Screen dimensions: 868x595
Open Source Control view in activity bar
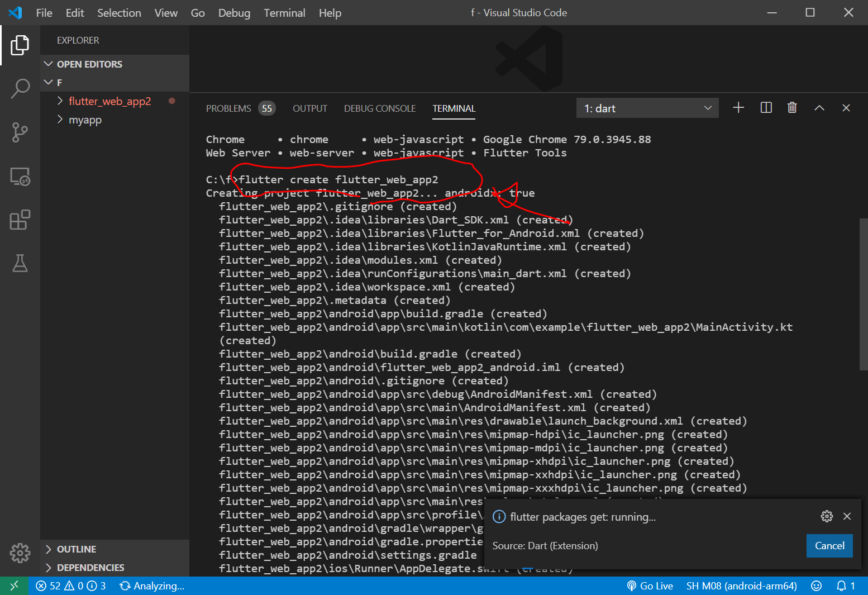pos(20,132)
